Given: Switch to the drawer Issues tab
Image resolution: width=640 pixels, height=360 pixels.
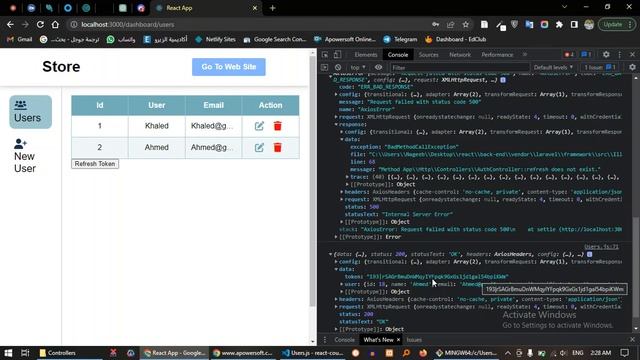Looking at the screenshot, I should click(414, 340).
